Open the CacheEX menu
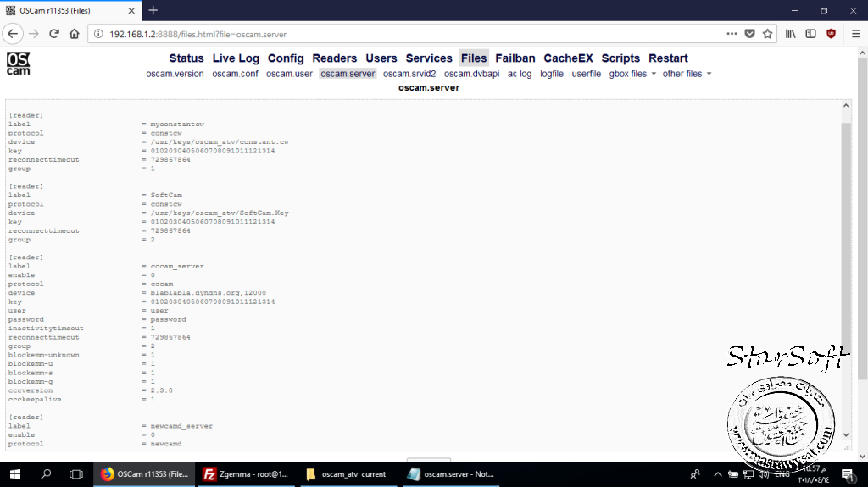Image resolution: width=868 pixels, height=487 pixels. (x=568, y=58)
